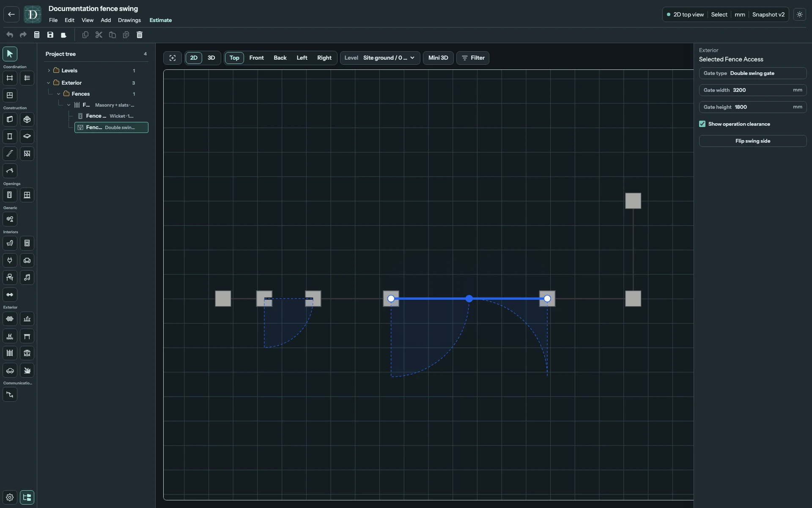This screenshot has width=812, height=508.
Task: Open the Drawings menu
Action: click(x=129, y=20)
